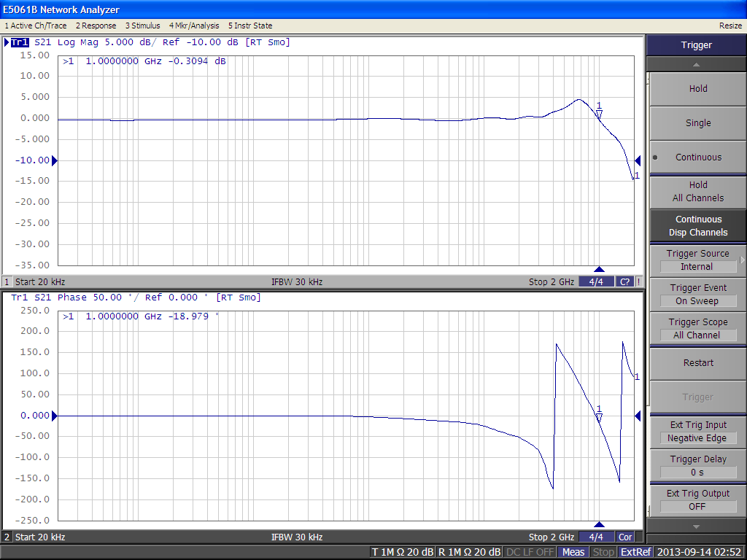Click Continuous Disp Channels softkey
The width and height of the screenshot is (747, 560).
[698, 226]
